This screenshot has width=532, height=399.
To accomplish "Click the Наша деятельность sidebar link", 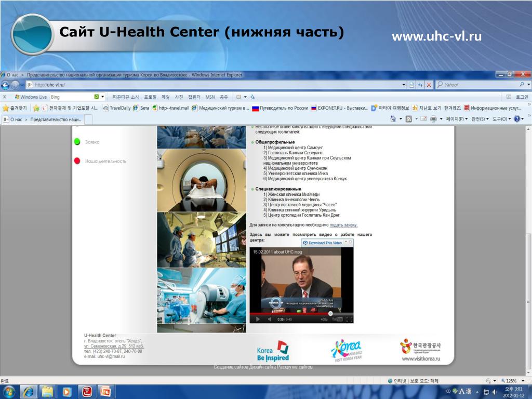I will [x=105, y=161].
